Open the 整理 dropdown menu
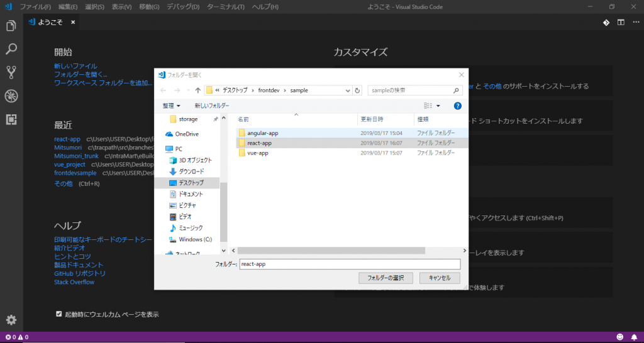 (x=171, y=106)
